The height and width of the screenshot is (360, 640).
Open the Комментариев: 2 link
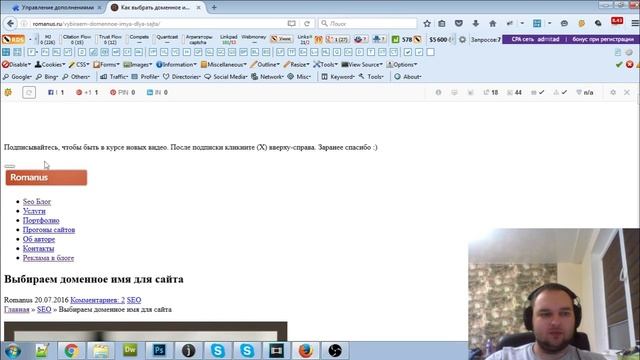[x=98, y=300]
